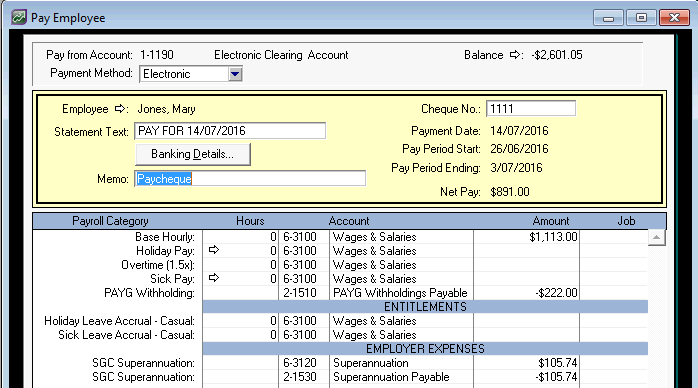Click the Job column header
Viewport: 698px width, 388px height.
tap(626, 221)
